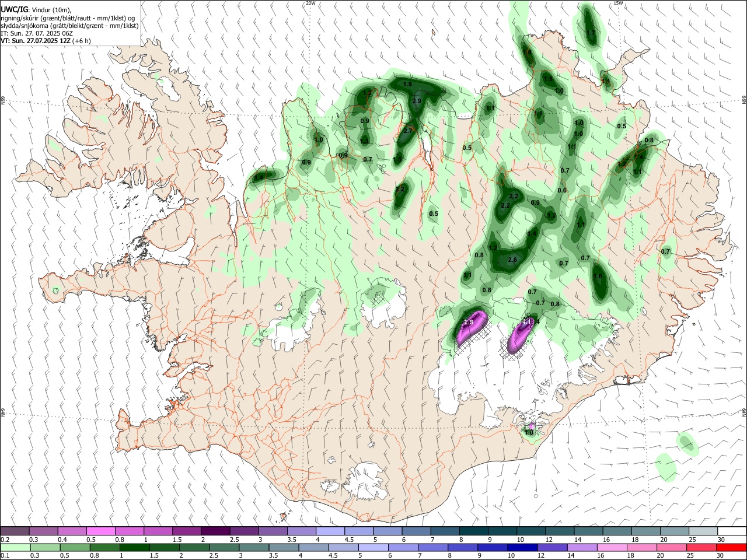
Task: Click the 'UWC/IG: Vindur (10m)' title text
Action: 36,9
